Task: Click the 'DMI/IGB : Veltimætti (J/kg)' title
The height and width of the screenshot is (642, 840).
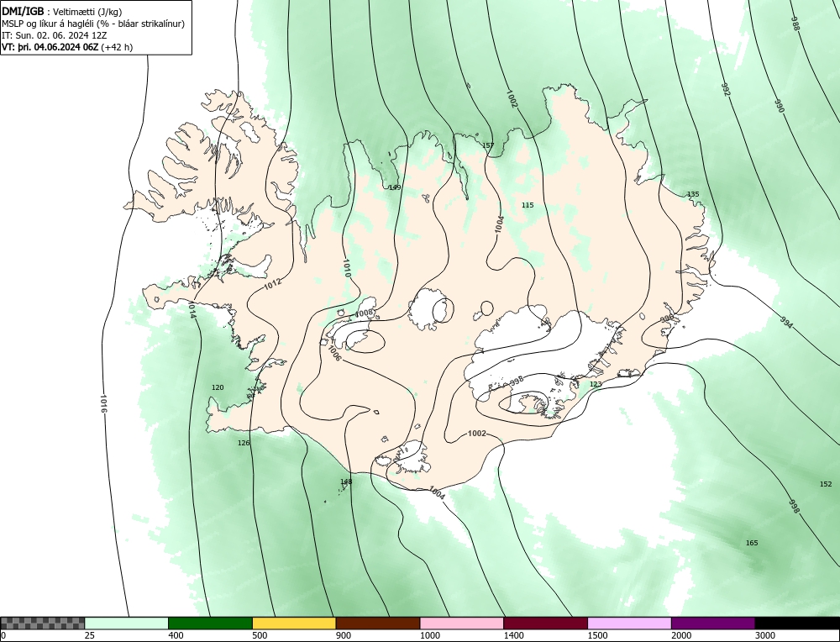Action: [61, 12]
